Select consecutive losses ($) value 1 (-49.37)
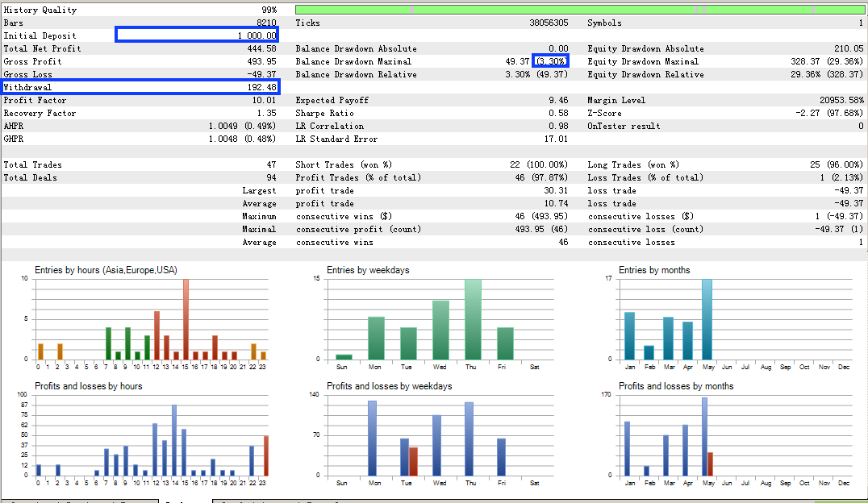The width and height of the screenshot is (868, 503). [x=839, y=216]
